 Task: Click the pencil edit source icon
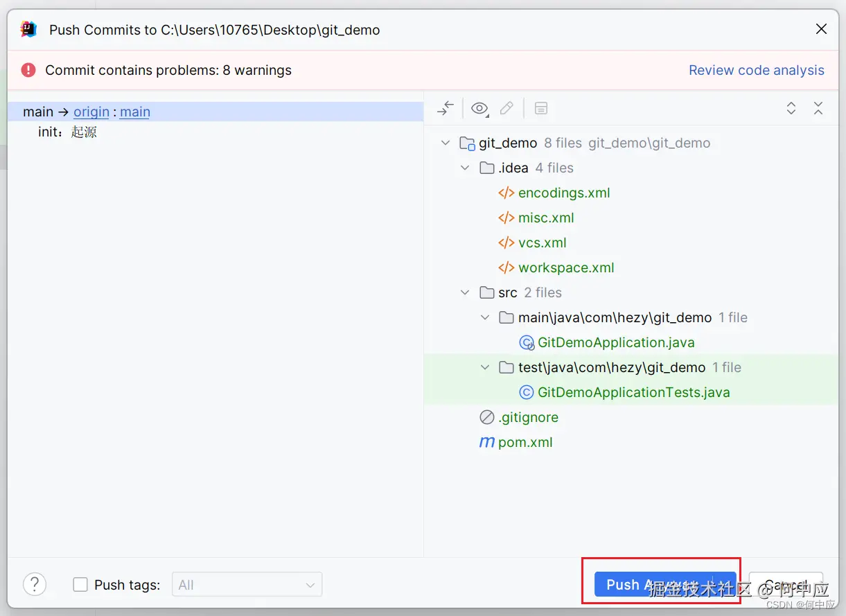pos(506,108)
